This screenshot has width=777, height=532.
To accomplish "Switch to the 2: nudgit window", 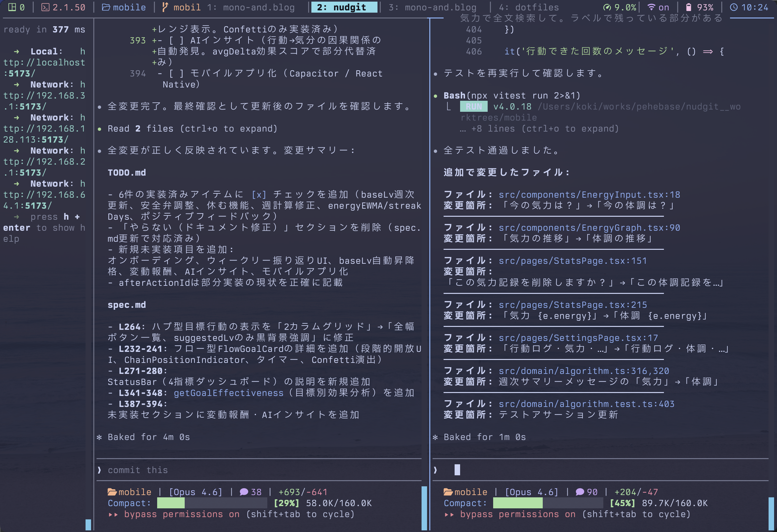I will [344, 7].
